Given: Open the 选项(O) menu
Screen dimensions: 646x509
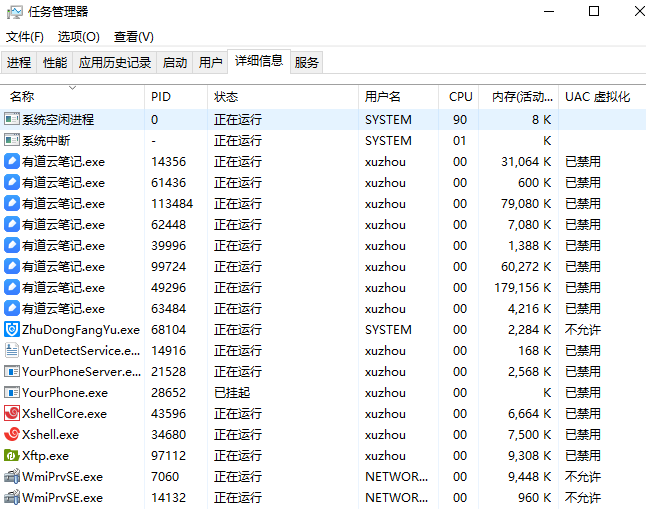Looking at the screenshot, I should click(79, 37).
